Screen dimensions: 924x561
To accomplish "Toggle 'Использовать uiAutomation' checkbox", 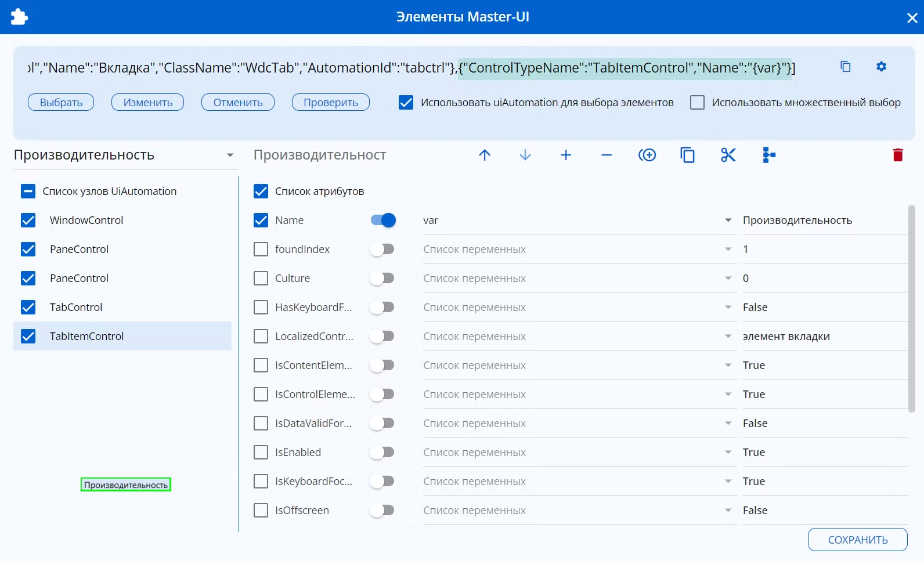I will pyautogui.click(x=406, y=103).
